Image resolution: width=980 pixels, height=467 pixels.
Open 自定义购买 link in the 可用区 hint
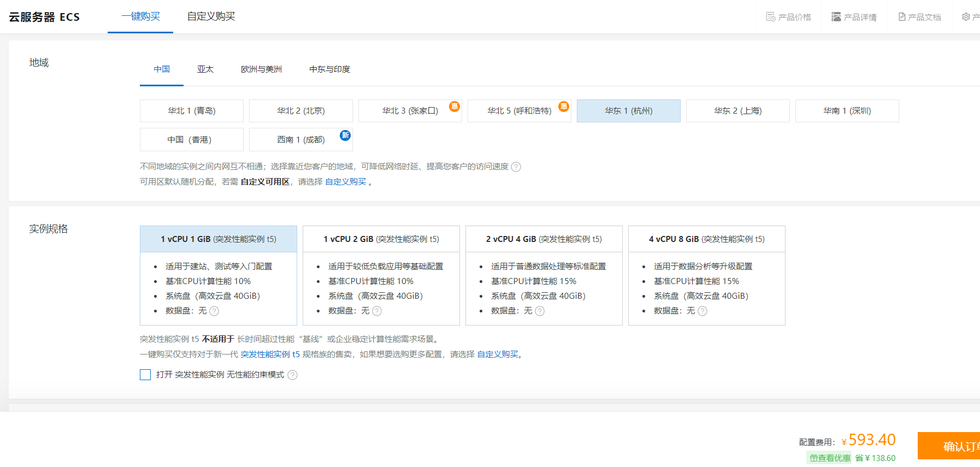click(x=346, y=182)
